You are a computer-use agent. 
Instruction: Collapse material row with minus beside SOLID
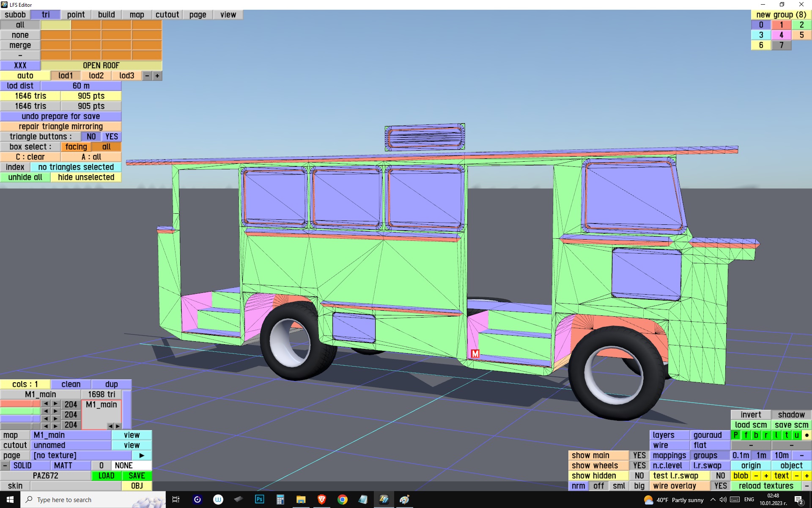pos(5,465)
